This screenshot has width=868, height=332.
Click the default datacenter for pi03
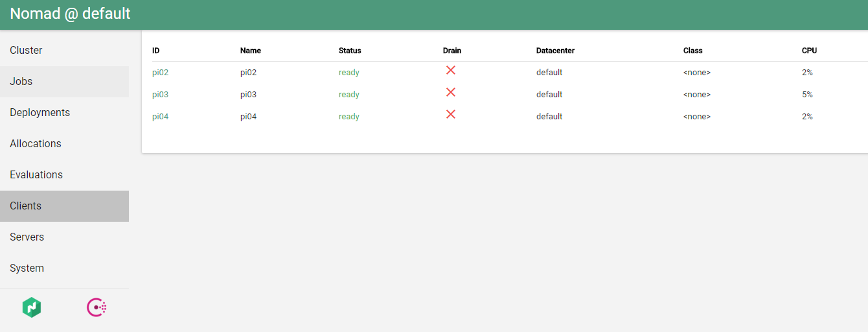coord(549,95)
